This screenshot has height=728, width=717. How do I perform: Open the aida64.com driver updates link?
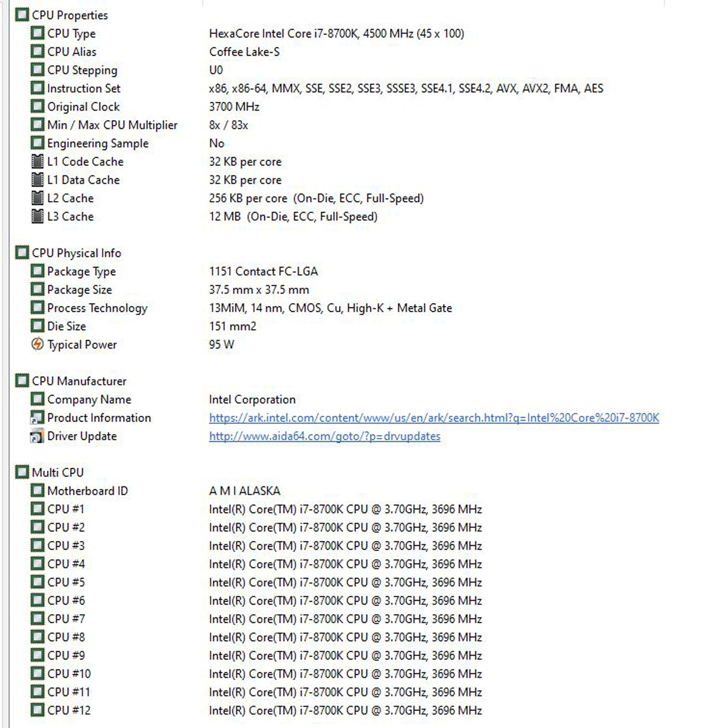325,436
